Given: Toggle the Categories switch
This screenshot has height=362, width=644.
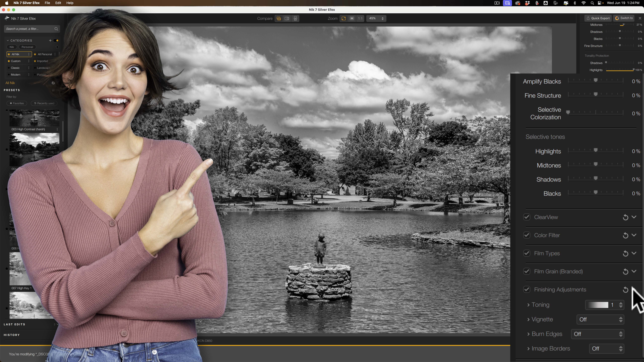Looking at the screenshot, I should (56, 40).
